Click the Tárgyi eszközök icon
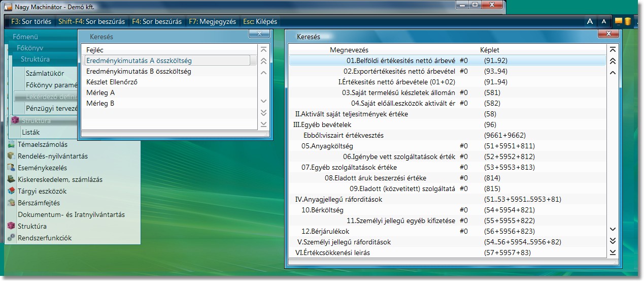The width and height of the screenshot is (644, 282). pos(12,191)
